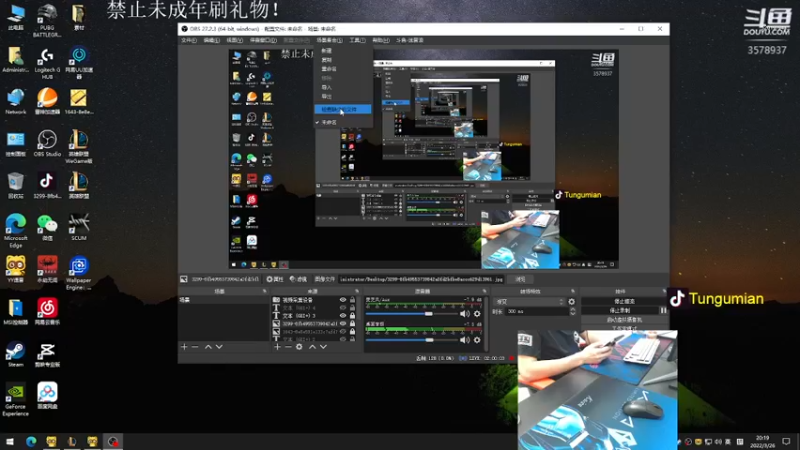800x450 pixels.
Task: Click the 桌面音频 volume slider
Action: 412,340
